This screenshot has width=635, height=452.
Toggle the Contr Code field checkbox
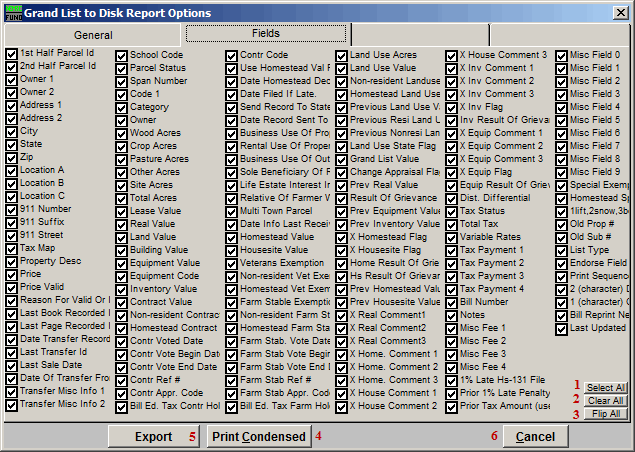click(x=232, y=55)
